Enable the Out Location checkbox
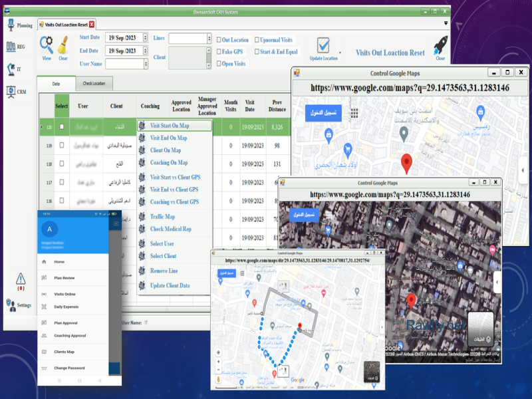The width and height of the screenshot is (532, 399). (x=219, y=40)
